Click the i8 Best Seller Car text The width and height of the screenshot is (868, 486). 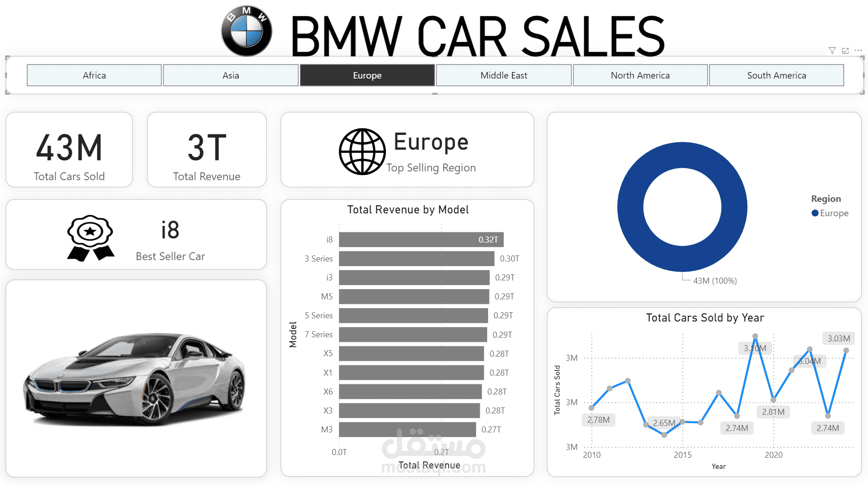170,240
